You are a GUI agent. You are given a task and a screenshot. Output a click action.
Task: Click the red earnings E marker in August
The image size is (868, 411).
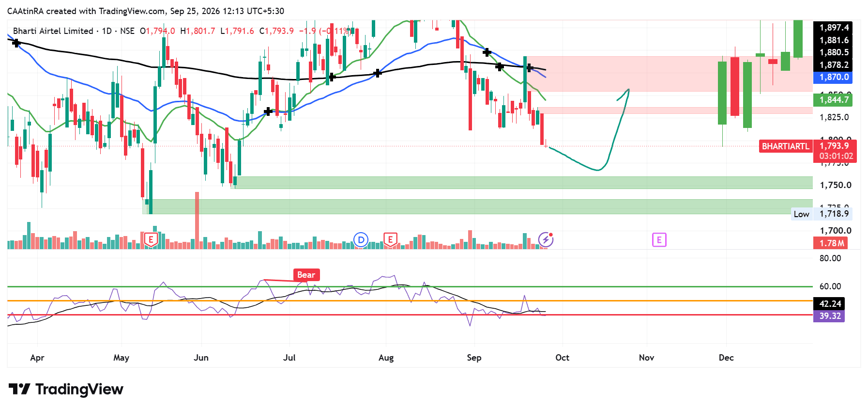[x=390, y=239]
